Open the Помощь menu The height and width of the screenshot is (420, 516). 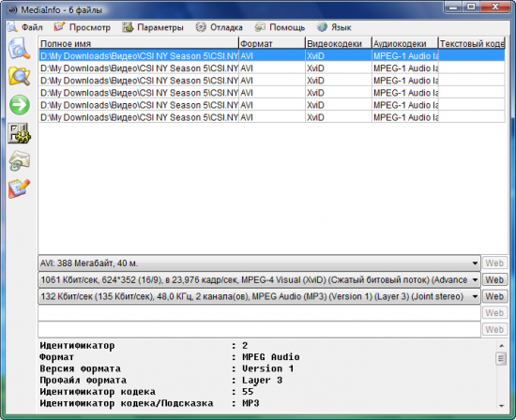[x=281, y=27]
